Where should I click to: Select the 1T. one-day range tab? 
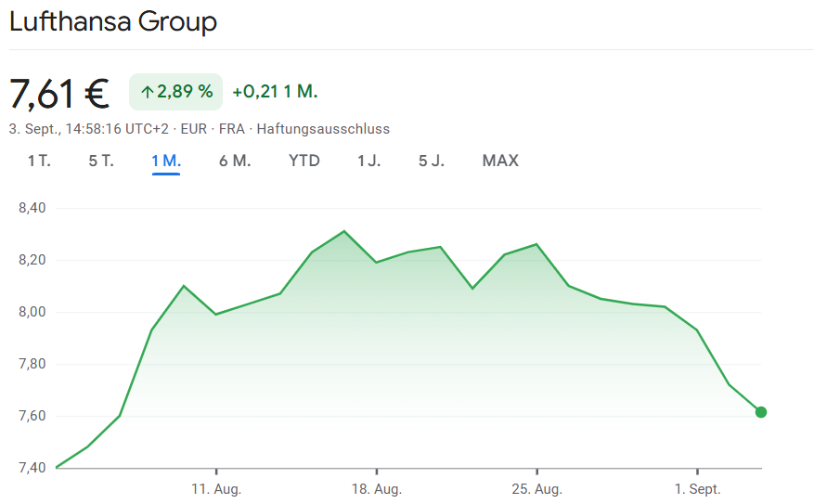pyautogui.click(x=39, y=161)
